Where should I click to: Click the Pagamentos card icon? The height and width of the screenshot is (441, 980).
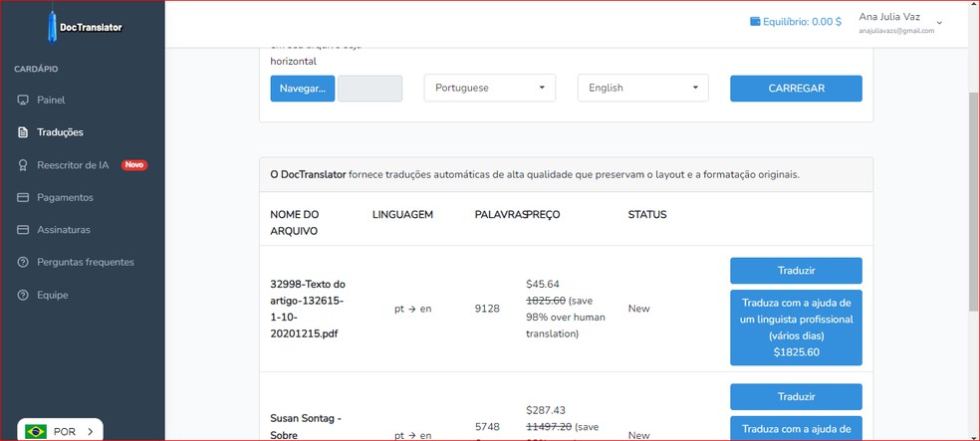(23, 197)
